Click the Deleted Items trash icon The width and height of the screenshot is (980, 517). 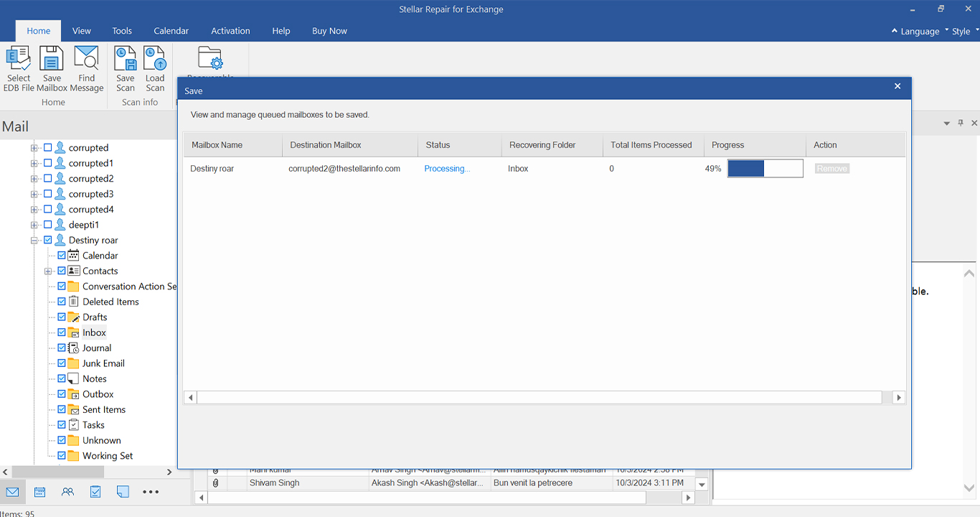pos(73,302)
